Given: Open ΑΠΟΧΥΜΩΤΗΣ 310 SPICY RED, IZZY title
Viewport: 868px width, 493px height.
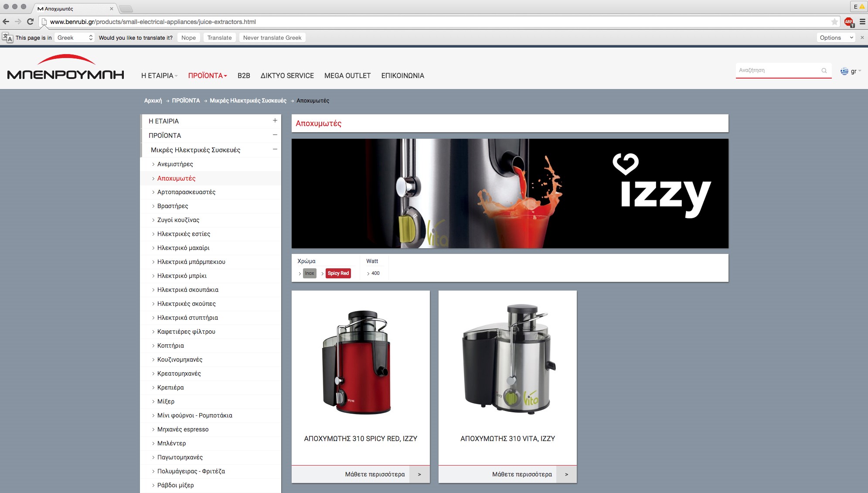Looking at the screenshot, I should pyautogui.click(x=361, y=438).
